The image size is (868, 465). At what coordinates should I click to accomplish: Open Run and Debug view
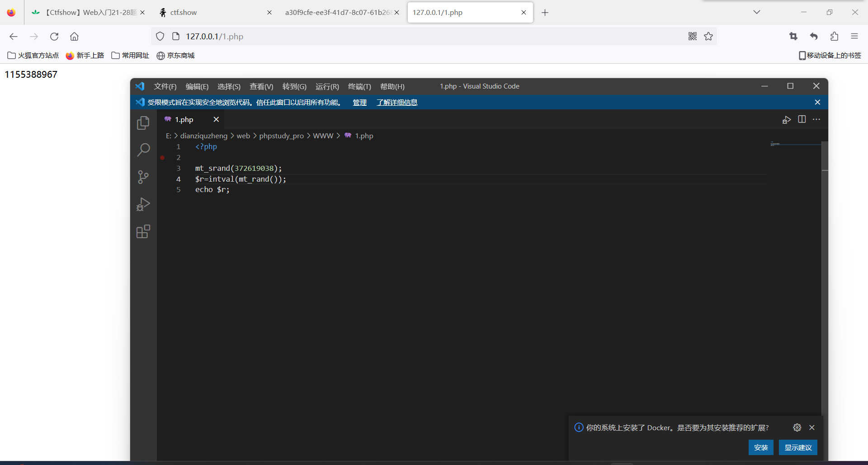click(x=143, y=205)
